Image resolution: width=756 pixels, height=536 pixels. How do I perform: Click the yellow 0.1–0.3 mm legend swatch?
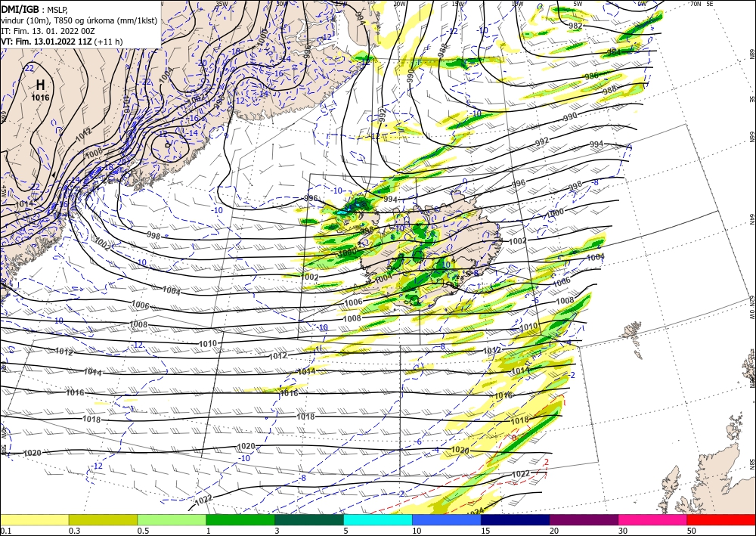tap(34, 519)
